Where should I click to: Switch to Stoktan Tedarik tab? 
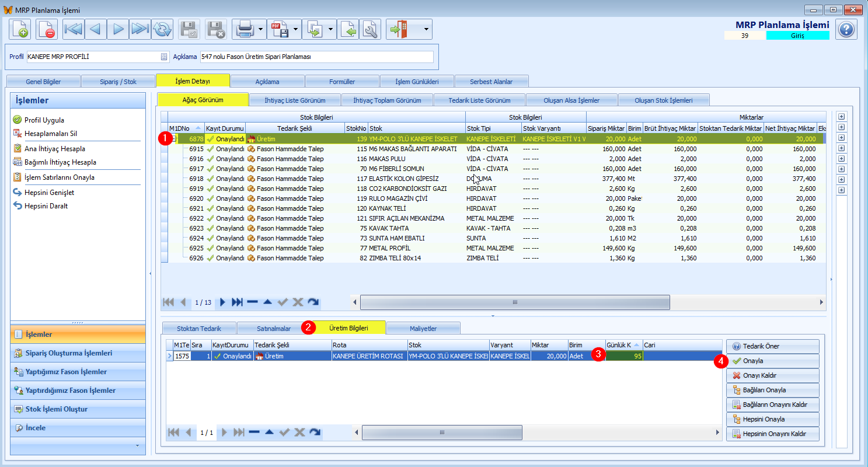(x=199, y=328)
